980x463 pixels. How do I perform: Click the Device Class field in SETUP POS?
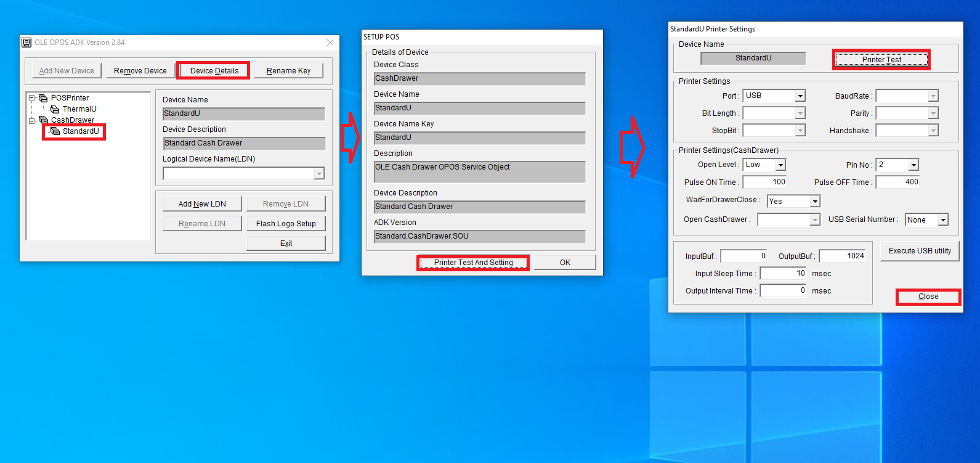(x=479, y=78)
